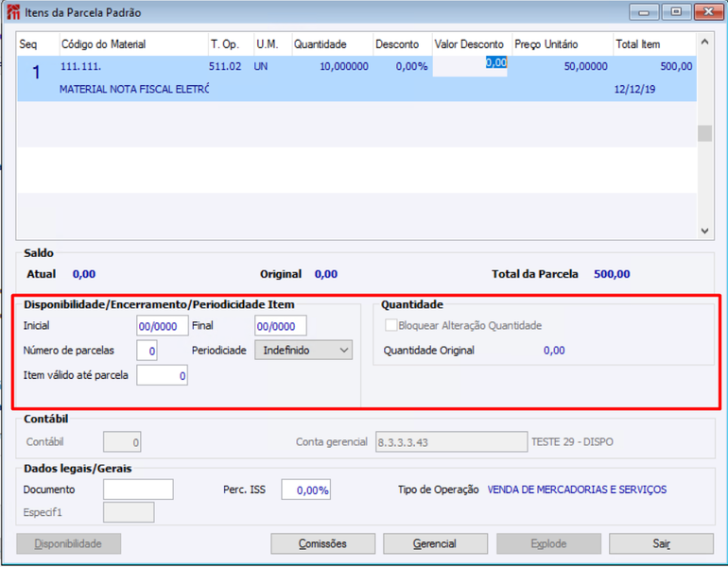
Task: Focus the Número de parcelas field
Action: click(x=147, y=351)
